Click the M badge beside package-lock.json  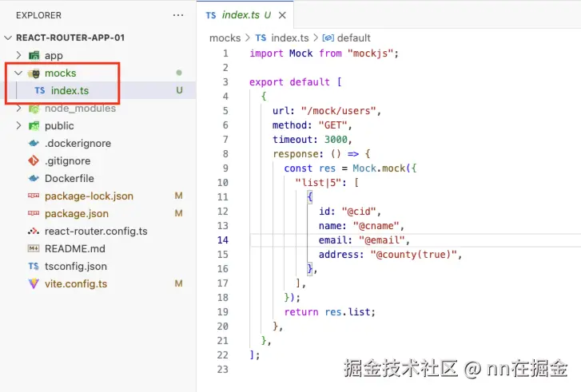178,196
